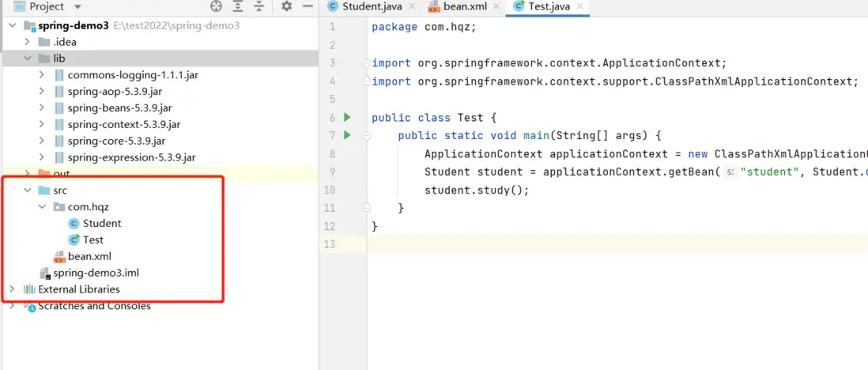This screenshot has height=370, width=868.
Task: Switch to the bean.xml tab
Action: coord(464,6)
